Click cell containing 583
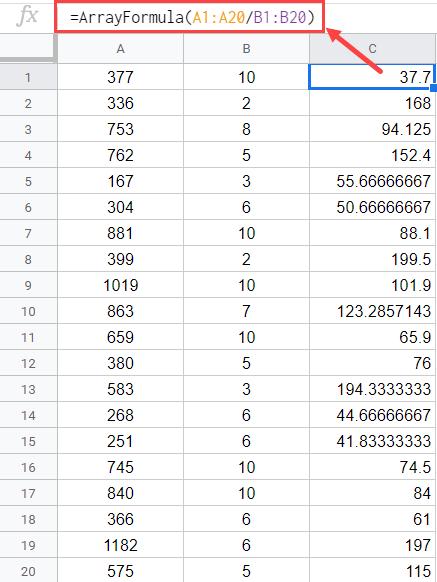The height and width of the screenshot is (582, 437). (120, 389)
